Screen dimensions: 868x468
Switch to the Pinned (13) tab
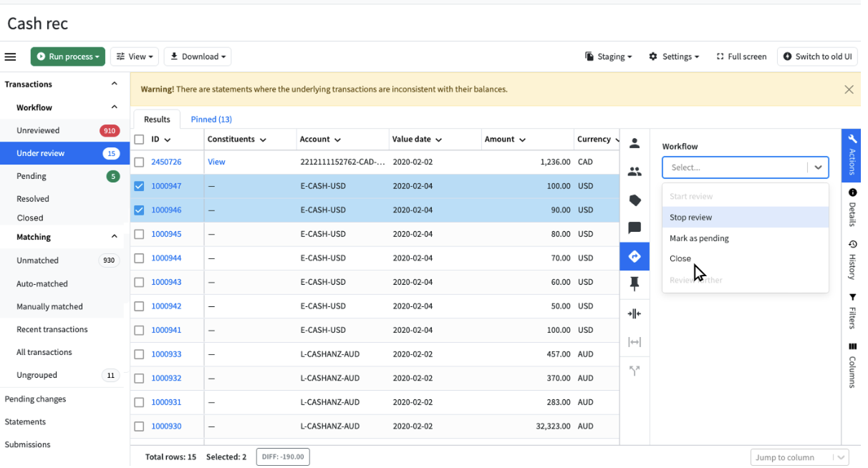(x=211, y=120)
